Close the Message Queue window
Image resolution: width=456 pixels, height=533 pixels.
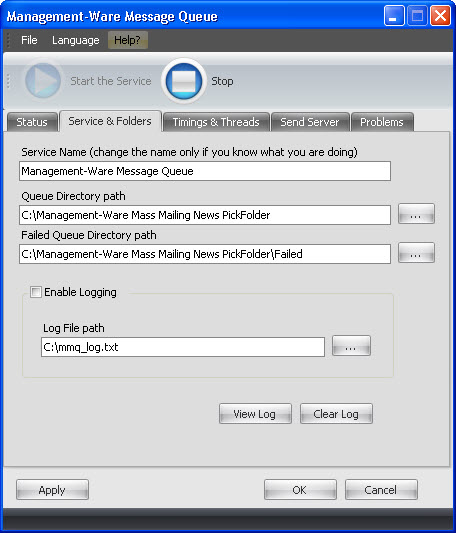tap(440, 16)
